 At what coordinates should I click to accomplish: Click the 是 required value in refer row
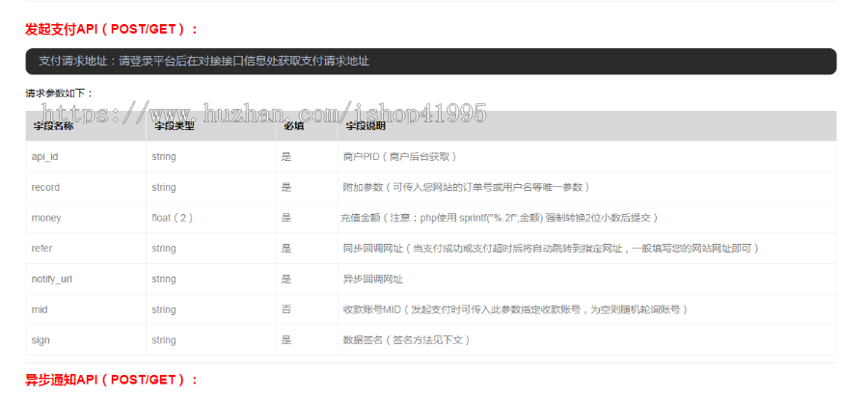coord(286,249)
